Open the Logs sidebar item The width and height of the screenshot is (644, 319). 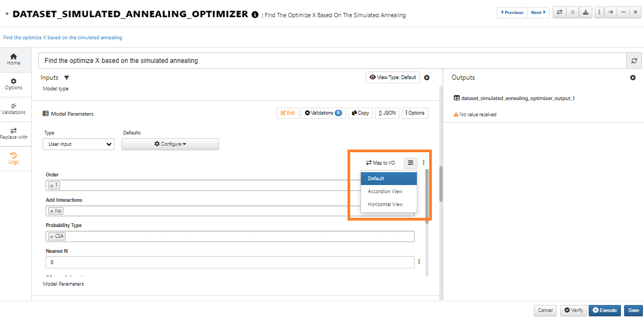pos(13,158)
